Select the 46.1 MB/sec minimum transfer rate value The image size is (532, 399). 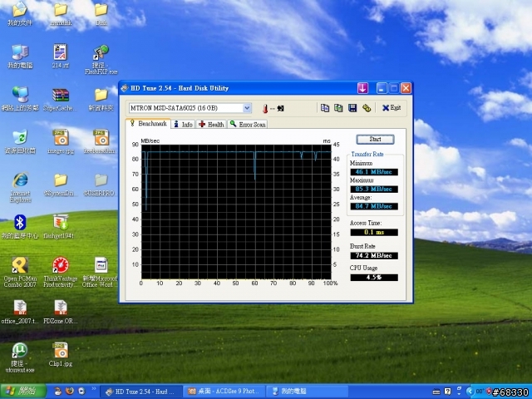[x=374, y=172]
